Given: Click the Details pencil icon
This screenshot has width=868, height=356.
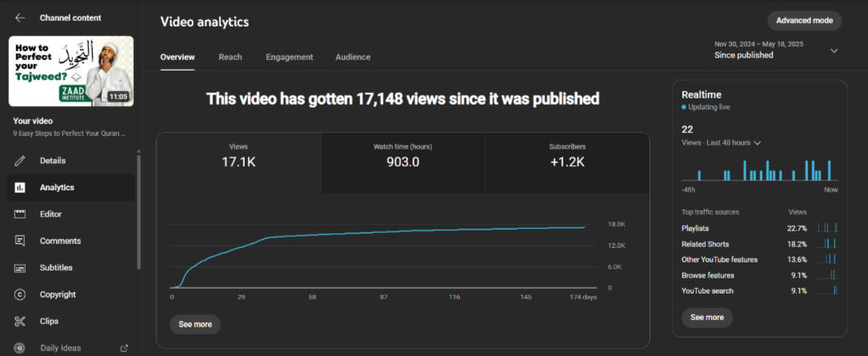Looking at the screenshot, I should coord(20,161).
